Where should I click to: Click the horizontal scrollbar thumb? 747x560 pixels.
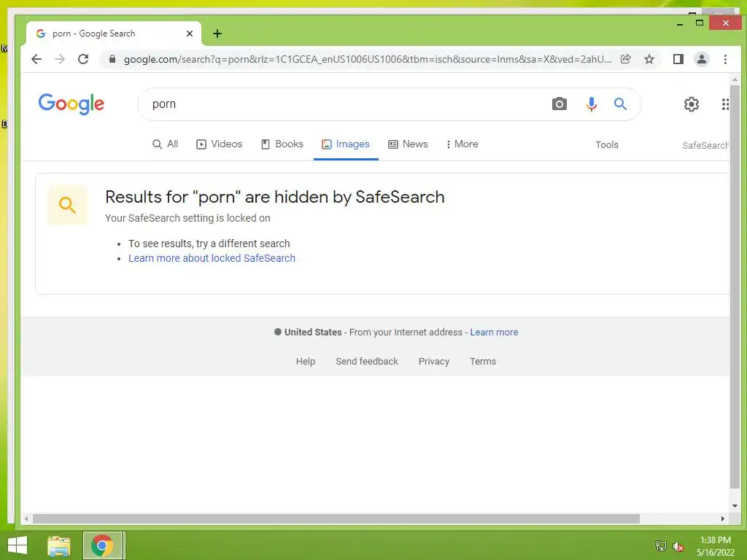(x=336, y=518)
